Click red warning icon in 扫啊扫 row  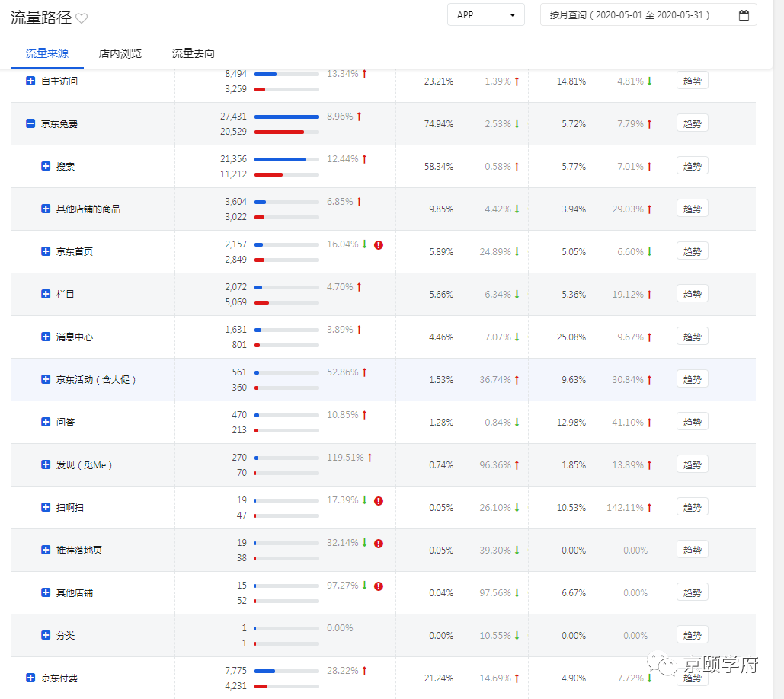click(379, 500)
